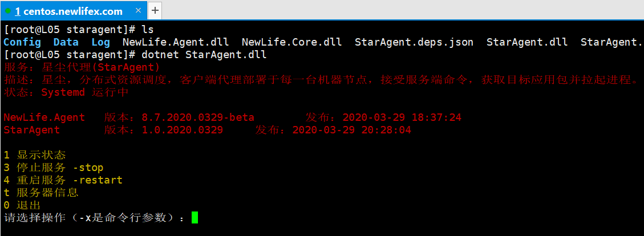
Task: Click NewLife.Core.dll in the listing
Action: (291, 42)
